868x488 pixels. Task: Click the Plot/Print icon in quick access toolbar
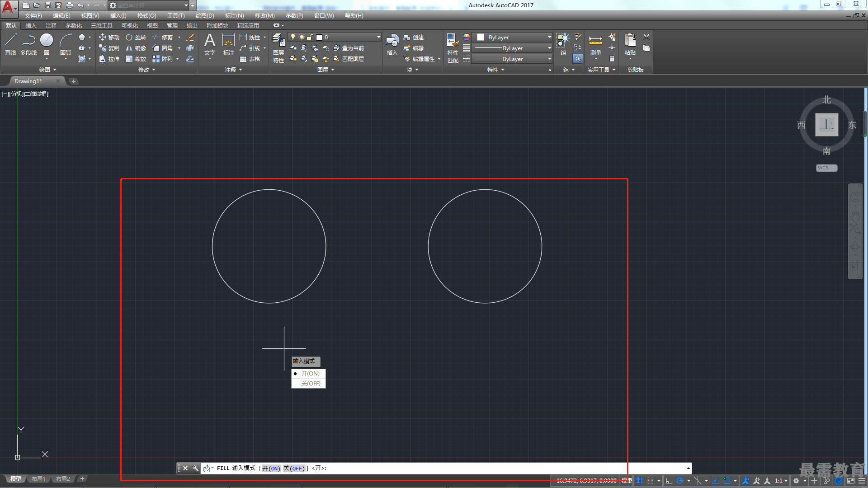pyautogui.click(x=70, y=5)
